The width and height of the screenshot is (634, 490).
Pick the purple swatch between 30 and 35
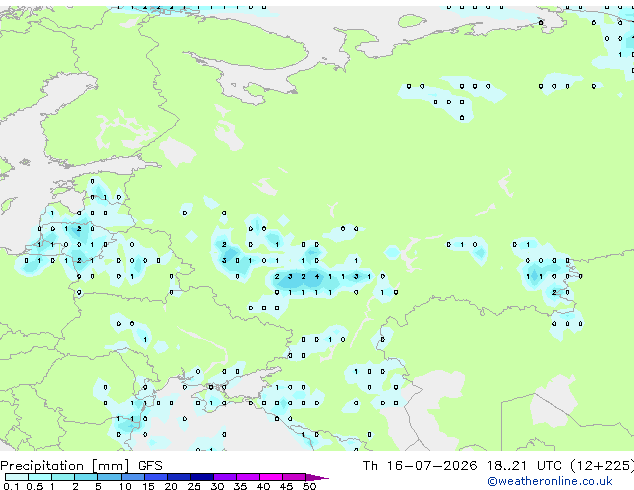(x=225, y=477)
